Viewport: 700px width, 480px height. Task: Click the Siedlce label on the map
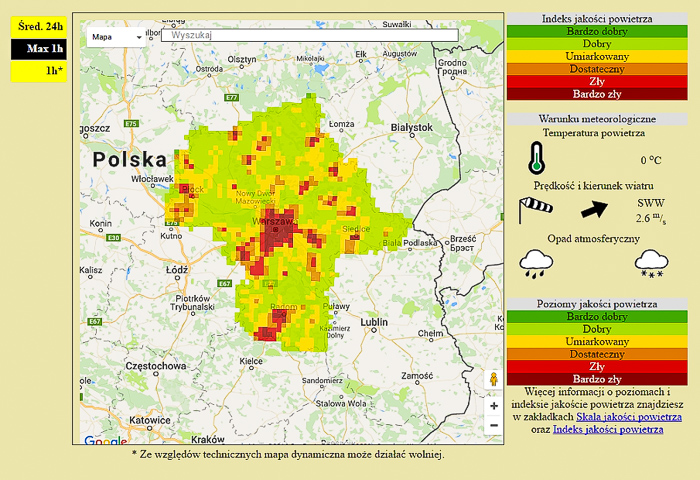pyautogui.click(x=356, y=229)
